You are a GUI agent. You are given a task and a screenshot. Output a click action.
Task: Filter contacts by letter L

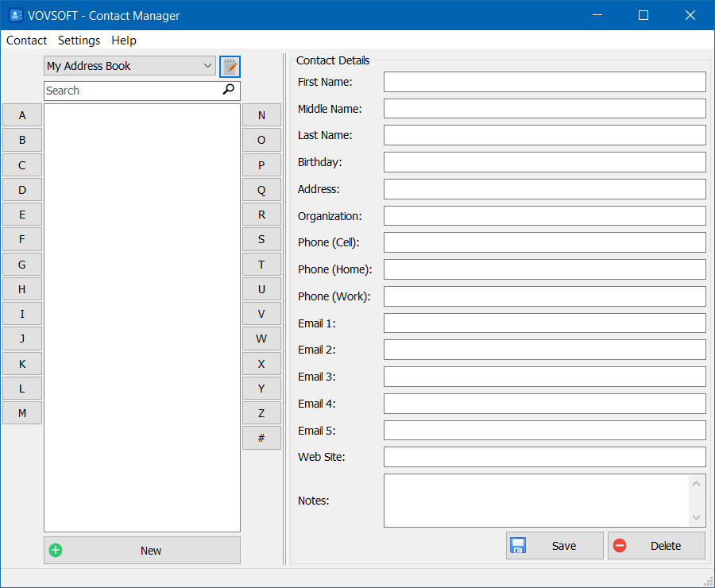[22, 389]
